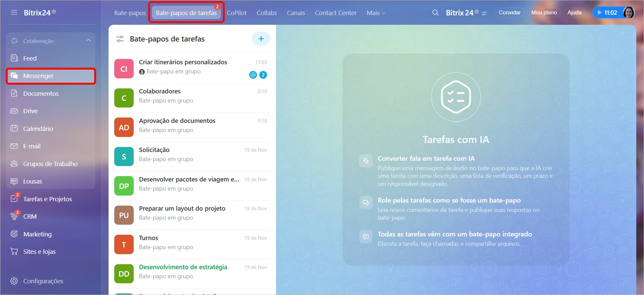Click the search magnifier icon
The height and width of the screenshot is (295, 644).
pyautogui.click(x=435, y=13)
